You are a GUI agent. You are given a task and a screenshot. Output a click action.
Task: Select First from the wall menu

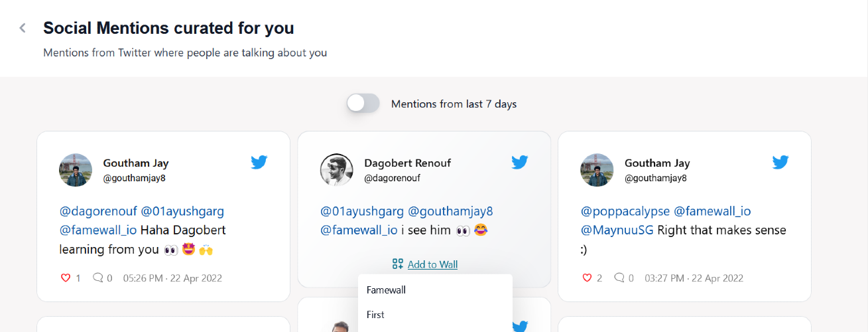point(375,315)
